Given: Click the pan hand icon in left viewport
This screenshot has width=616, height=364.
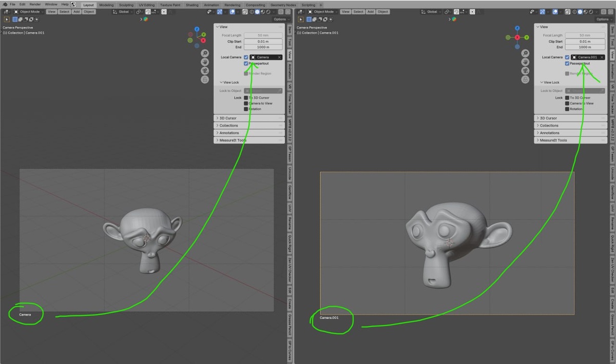Looking at the screenshot, I should tap(205, 62).
